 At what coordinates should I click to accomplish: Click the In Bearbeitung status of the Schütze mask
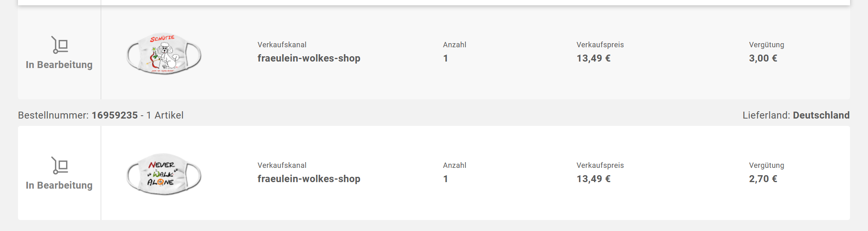[x=59, y=65]
